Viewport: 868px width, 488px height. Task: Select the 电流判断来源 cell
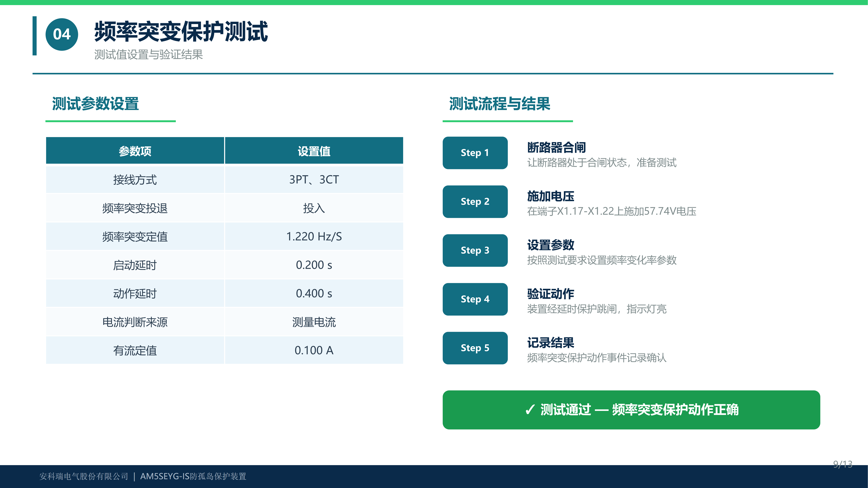point(135,322)
